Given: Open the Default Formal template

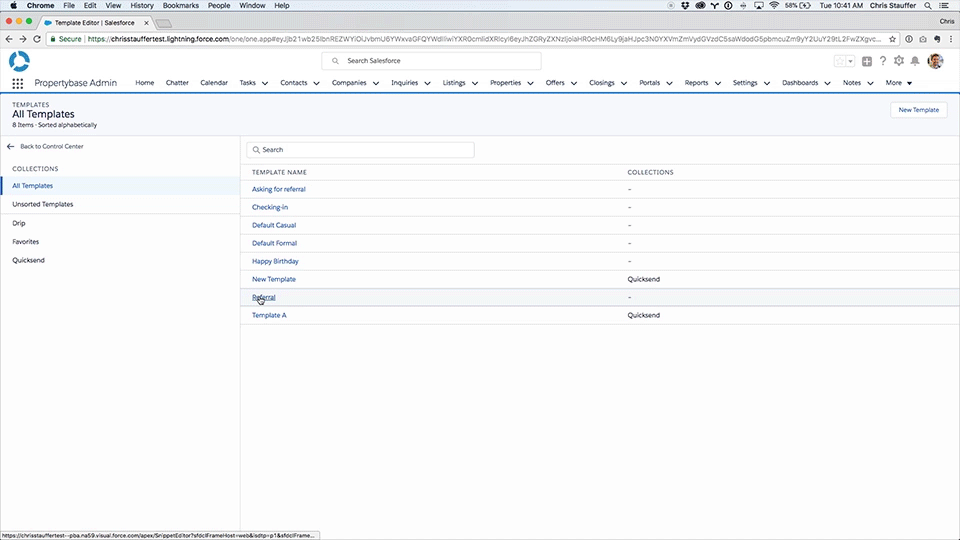Looking at the screenshot, I should coord(274,243).
